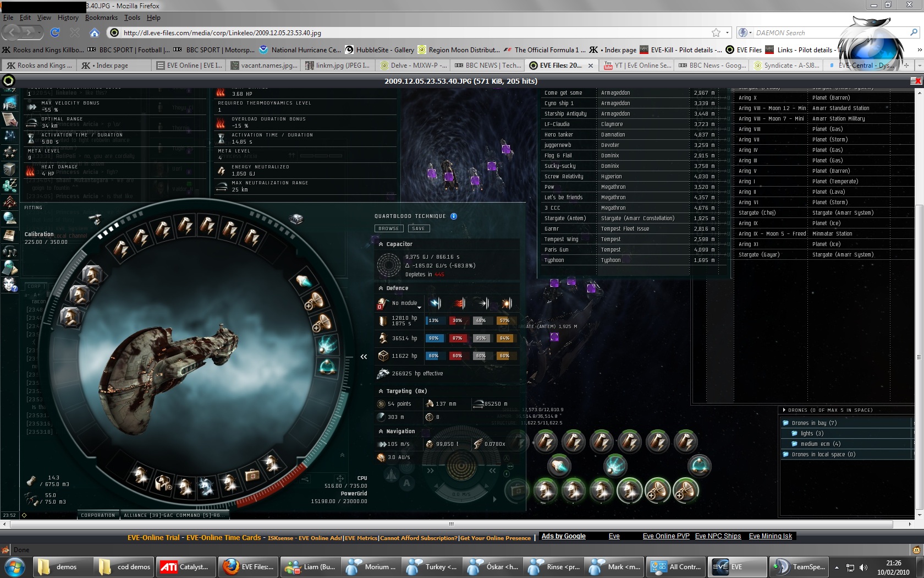924x578 pixels.
Task: Show hidden system tray icons
Action: 837,567
